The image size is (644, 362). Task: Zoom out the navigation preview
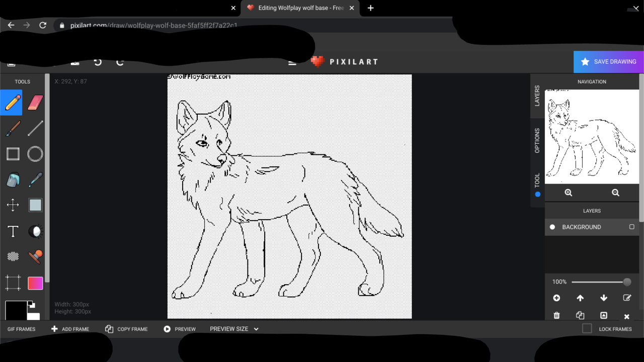pos(615,193)
